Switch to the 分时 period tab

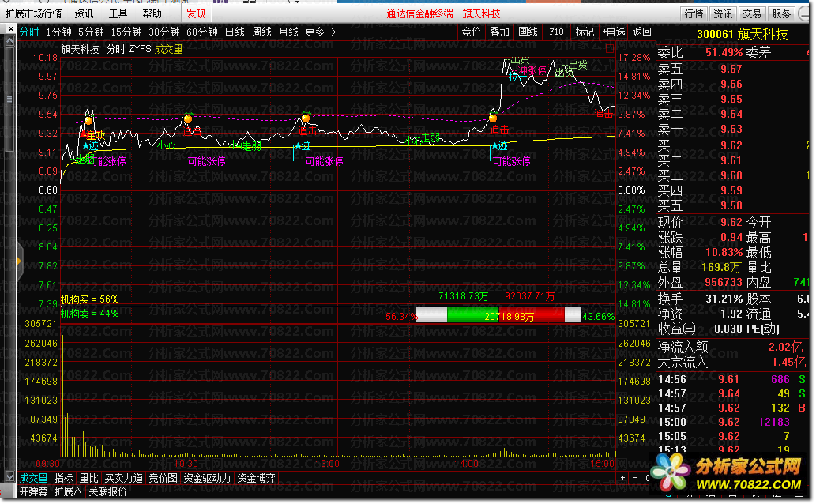29,32
